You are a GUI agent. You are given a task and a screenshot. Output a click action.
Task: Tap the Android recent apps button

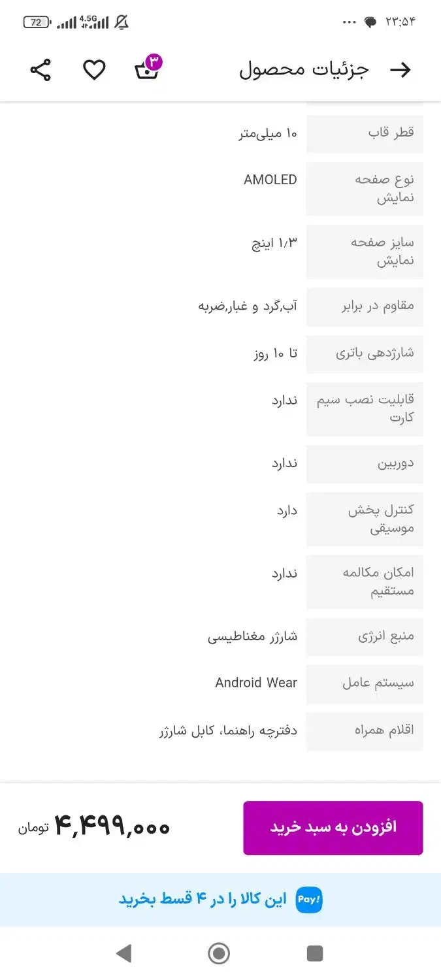314,953
